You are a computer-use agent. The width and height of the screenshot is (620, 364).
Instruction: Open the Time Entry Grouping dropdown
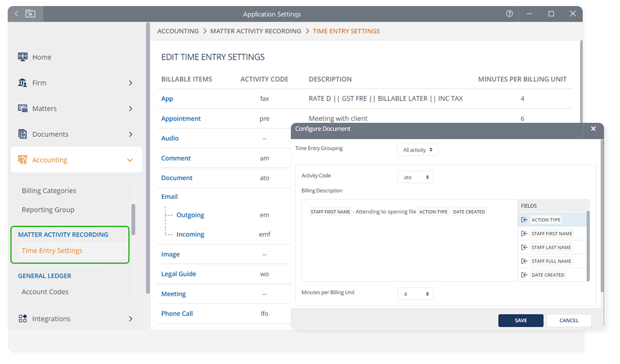pos(417,150)
